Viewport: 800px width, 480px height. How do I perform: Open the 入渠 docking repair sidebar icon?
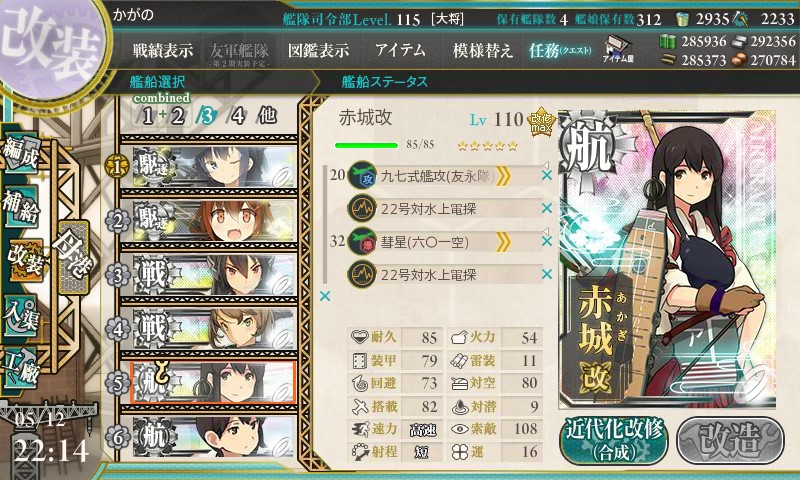pos(21,316)
